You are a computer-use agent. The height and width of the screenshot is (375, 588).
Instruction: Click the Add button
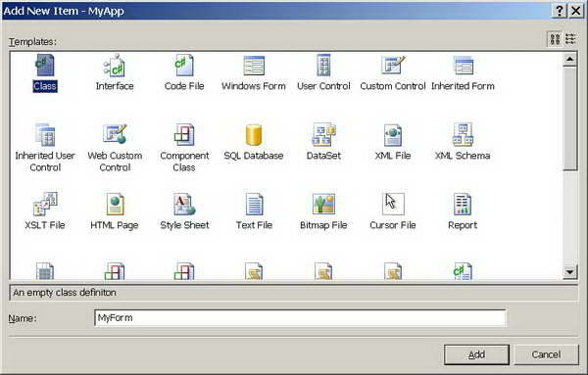tap(476, 354)
